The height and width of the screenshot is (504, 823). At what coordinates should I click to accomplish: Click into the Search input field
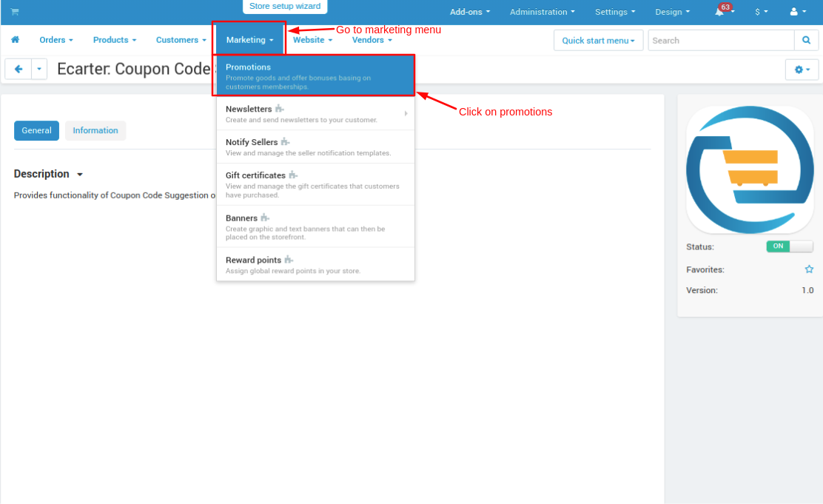point(721,41)
